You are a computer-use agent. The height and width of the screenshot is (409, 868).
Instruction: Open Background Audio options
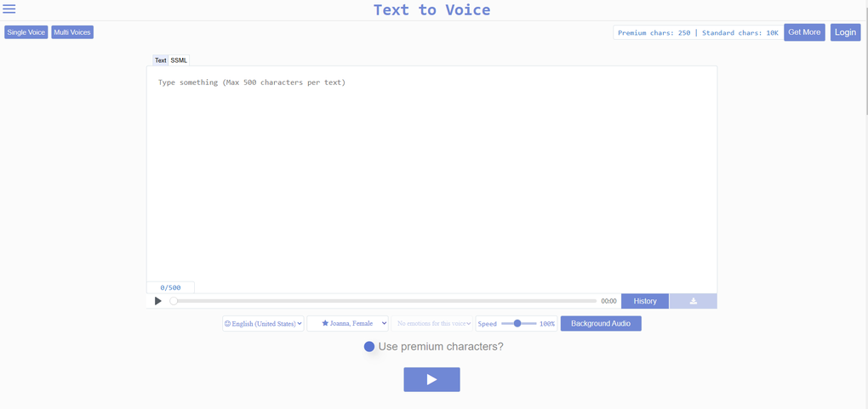pyautogui.click(x=601, y=324)
